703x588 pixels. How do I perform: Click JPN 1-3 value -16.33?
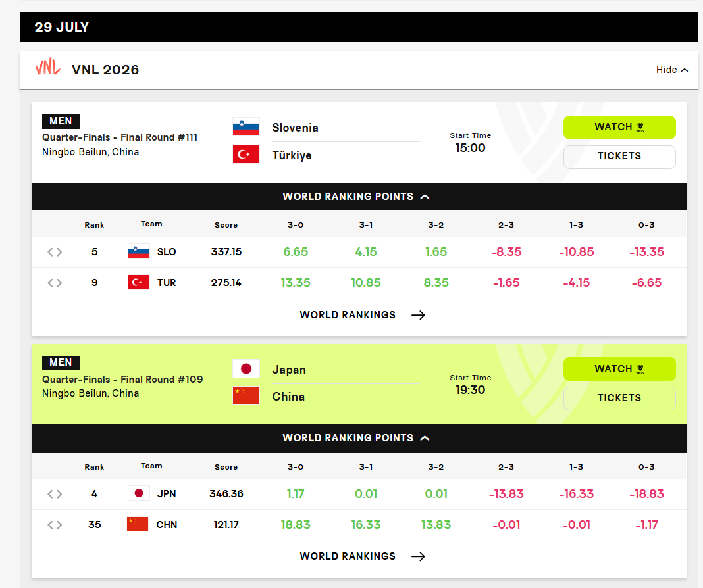pos(576,493)
